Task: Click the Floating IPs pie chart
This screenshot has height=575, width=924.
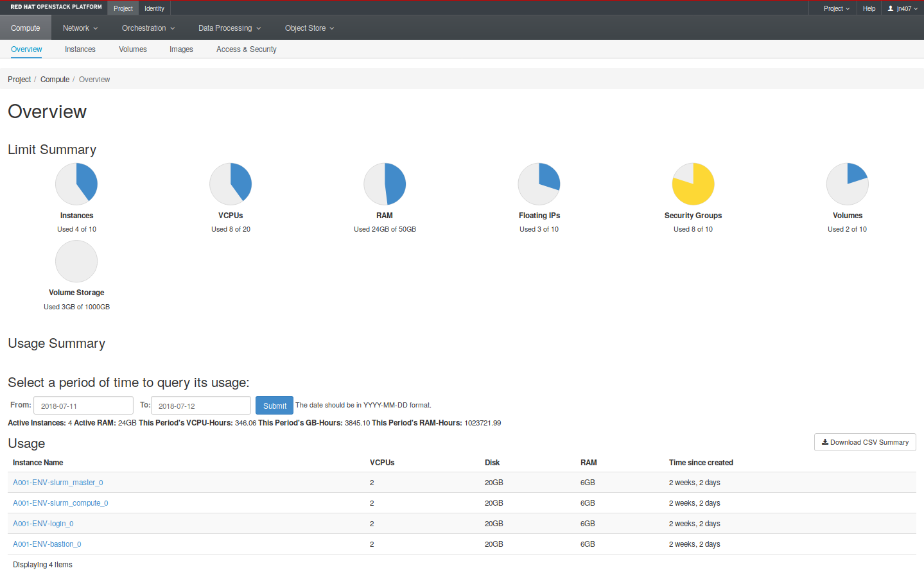Action: 539,184
